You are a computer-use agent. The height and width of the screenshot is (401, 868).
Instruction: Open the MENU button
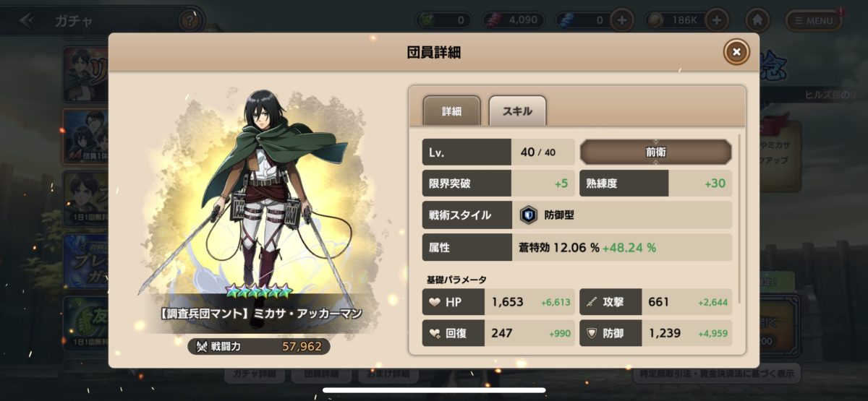(x=814, y=20)
